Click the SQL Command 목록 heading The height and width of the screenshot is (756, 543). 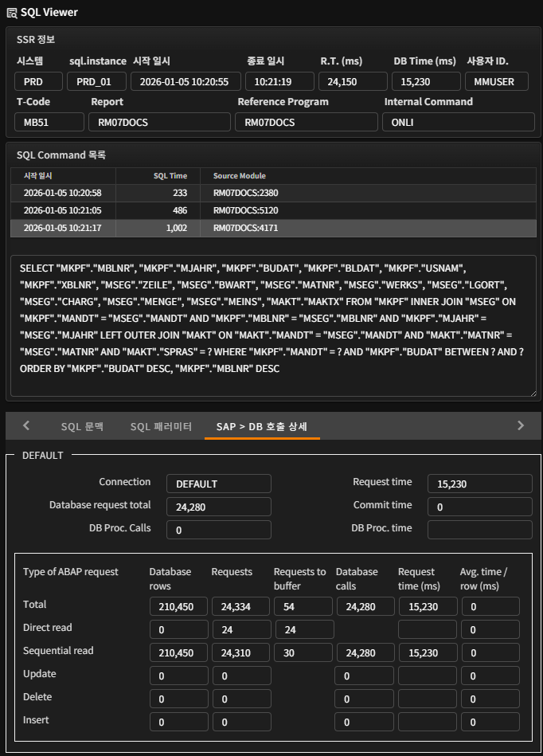tap(61, 155)
